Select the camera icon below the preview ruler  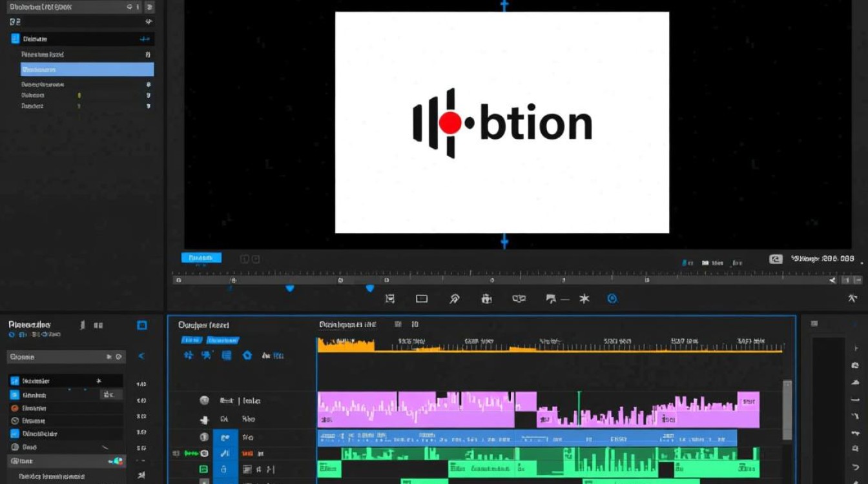(x=486, y=299)
